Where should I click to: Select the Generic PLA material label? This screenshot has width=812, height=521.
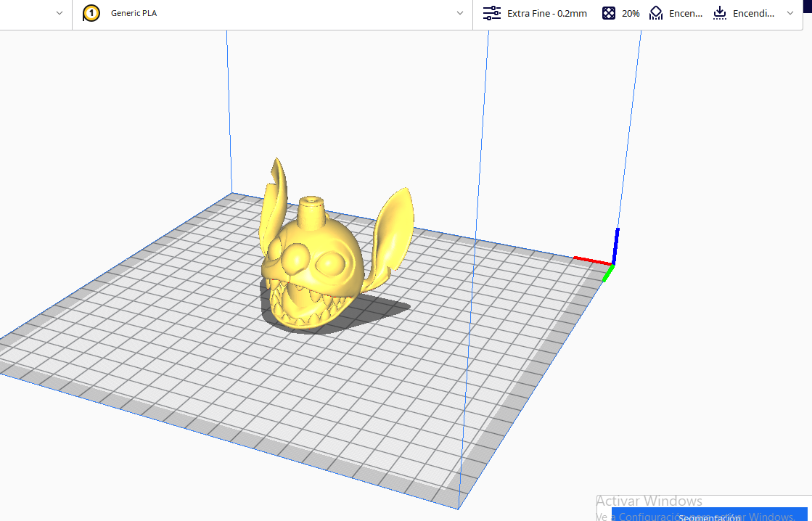pos(134,13)
